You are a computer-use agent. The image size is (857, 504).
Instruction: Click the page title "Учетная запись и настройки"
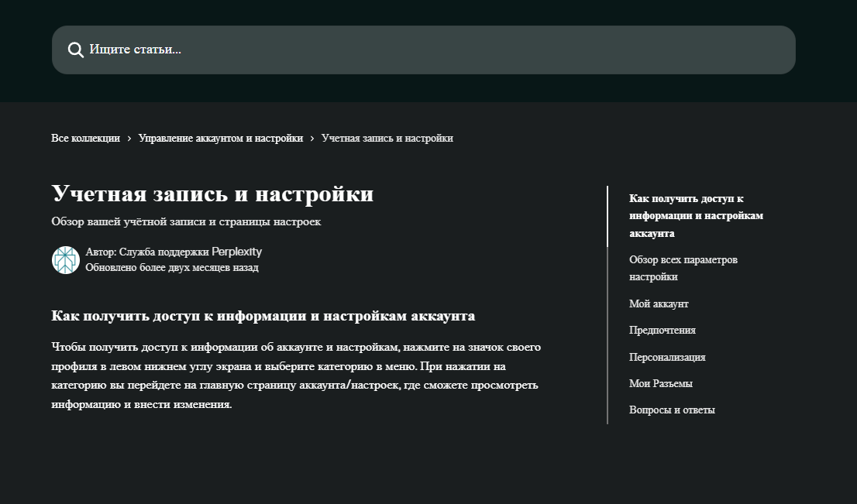212,194
